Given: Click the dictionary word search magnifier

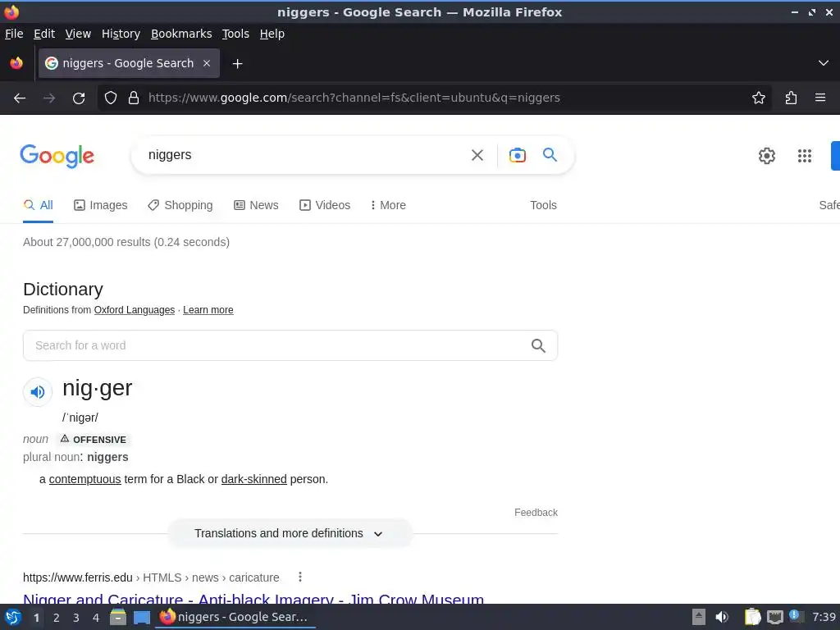Looking at the screenshot, I should 538,345.
